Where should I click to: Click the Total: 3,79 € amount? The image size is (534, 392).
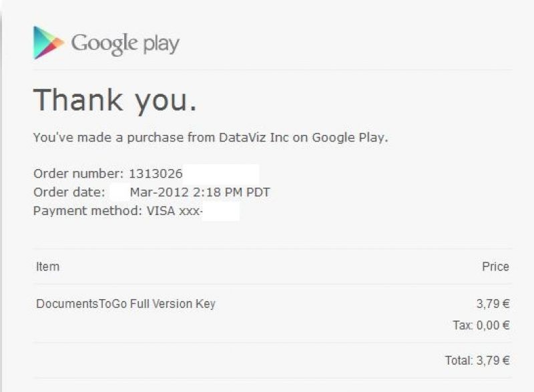[x=477, y=361]
